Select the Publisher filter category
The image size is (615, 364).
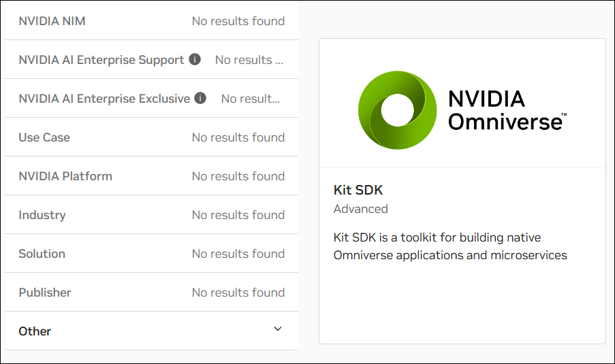[x=151, y=293]
